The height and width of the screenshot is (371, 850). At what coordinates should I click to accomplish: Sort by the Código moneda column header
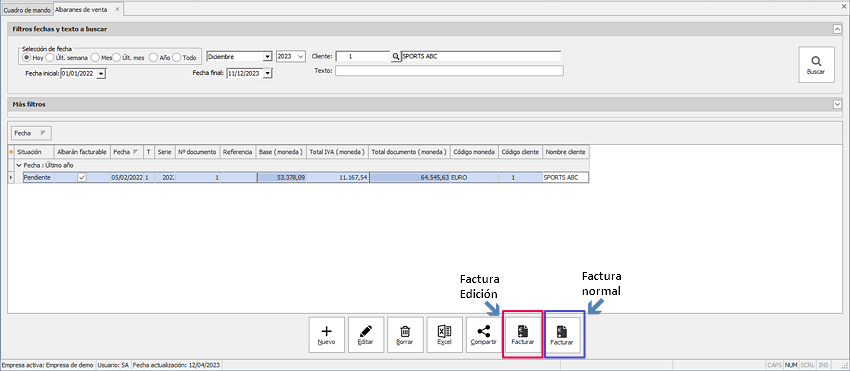point(474,152)
